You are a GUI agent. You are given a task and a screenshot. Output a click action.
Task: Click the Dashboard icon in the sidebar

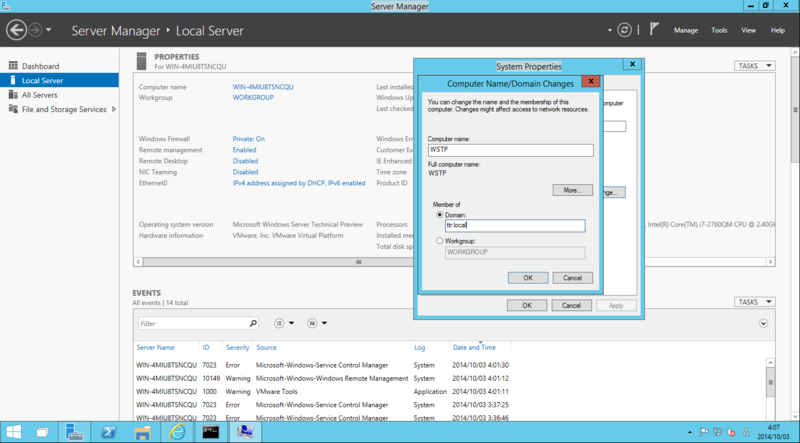click(13, 66)
